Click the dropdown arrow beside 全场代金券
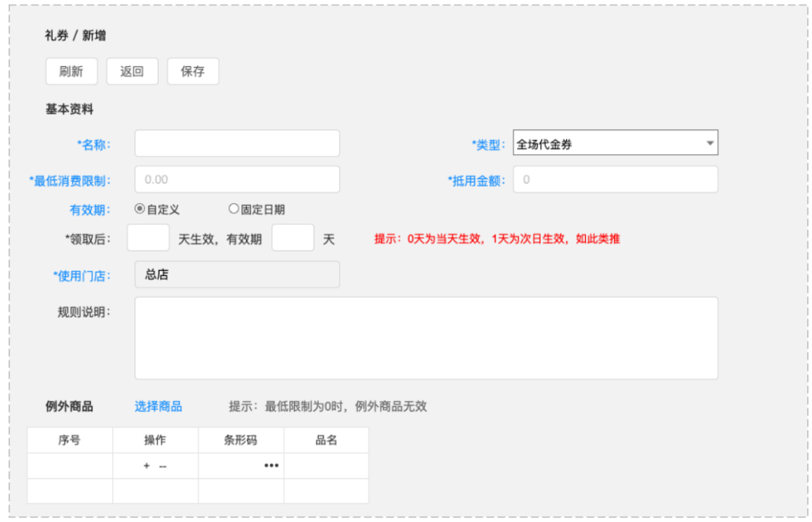 coord(711,142)
